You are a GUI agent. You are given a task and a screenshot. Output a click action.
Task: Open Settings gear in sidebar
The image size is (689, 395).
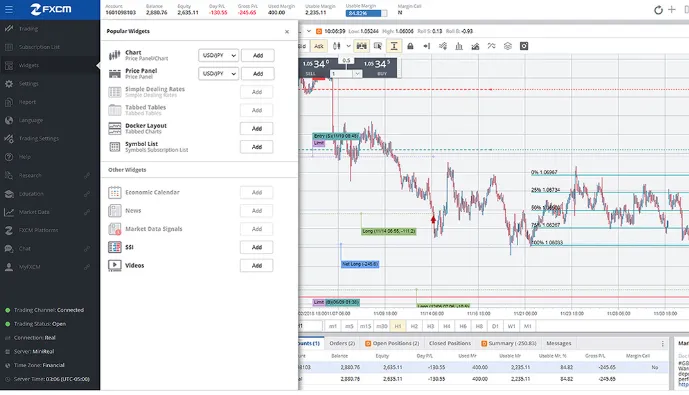pyautogui.click(x=9, y=83)
